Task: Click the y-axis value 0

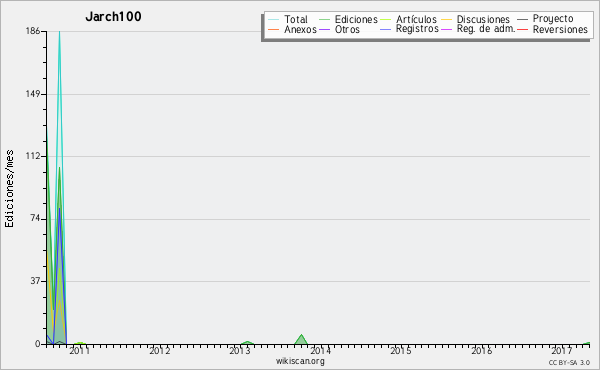Action: pyautogui.click(x=38, y=344)
